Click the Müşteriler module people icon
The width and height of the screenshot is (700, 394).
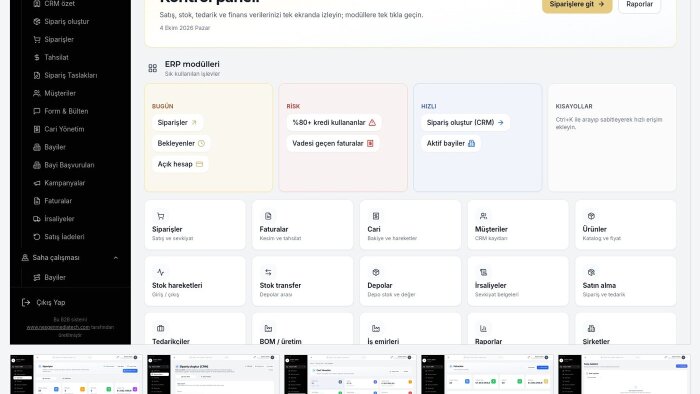click(483, 216)
